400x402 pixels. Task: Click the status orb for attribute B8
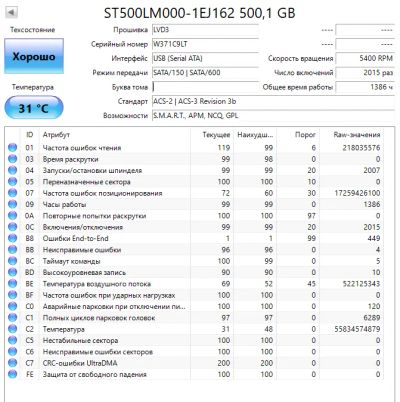click(12, 238)
